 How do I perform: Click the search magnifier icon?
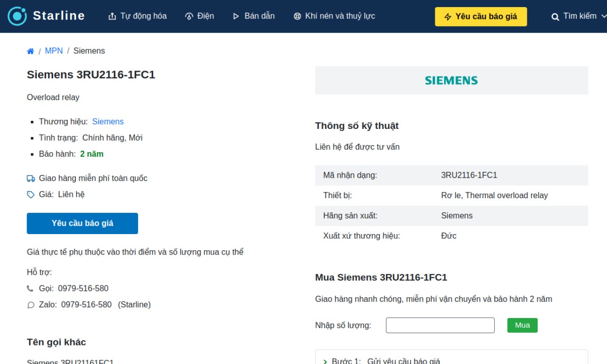coord(555,17)
